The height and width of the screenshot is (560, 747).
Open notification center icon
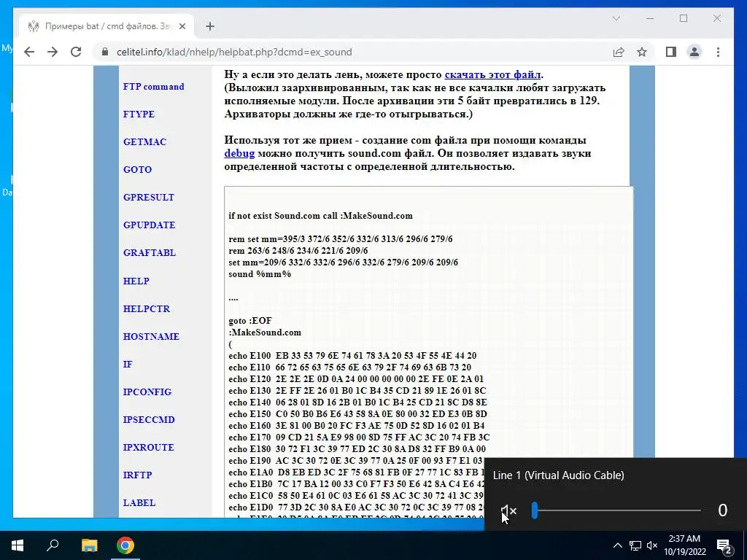click(724, 545)
